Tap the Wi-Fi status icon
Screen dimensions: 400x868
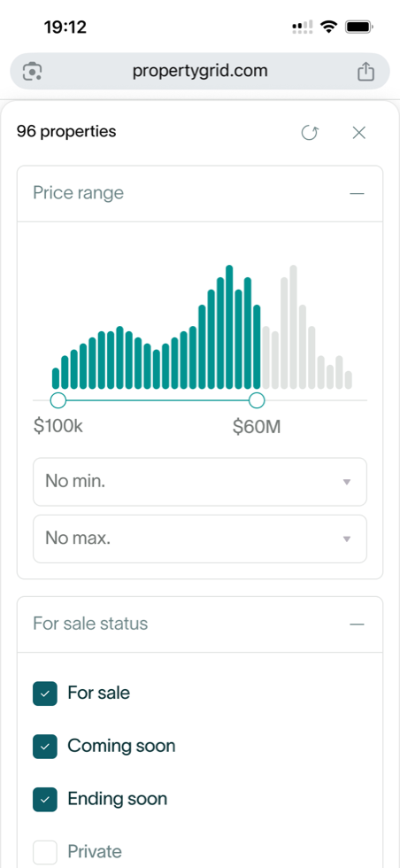tap(329, 27)
